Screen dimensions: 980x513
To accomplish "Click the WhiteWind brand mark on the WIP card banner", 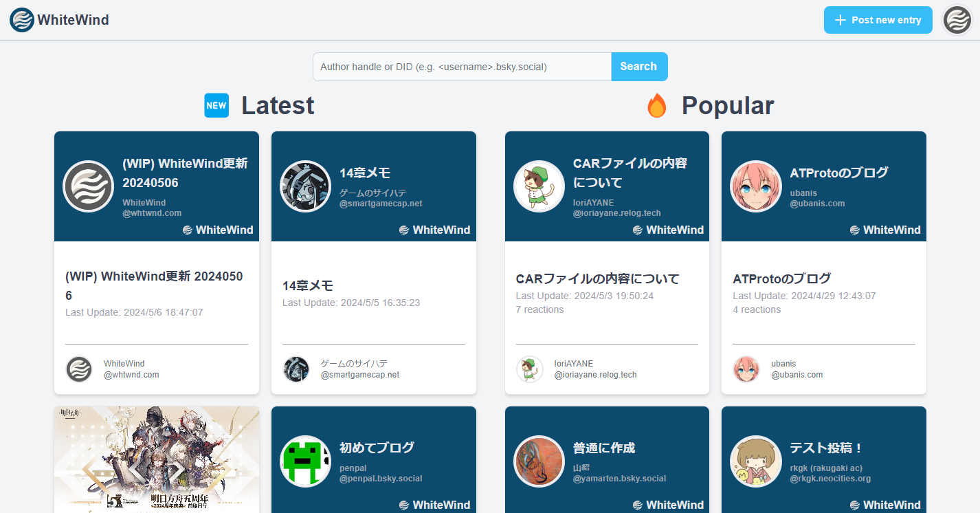I will point(218,230).
